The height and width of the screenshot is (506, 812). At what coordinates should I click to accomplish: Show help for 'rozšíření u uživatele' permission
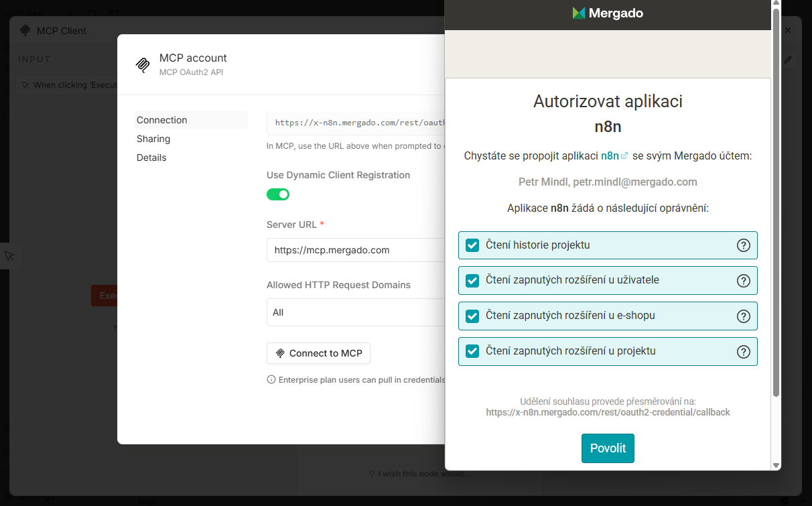tap(743, 281)
